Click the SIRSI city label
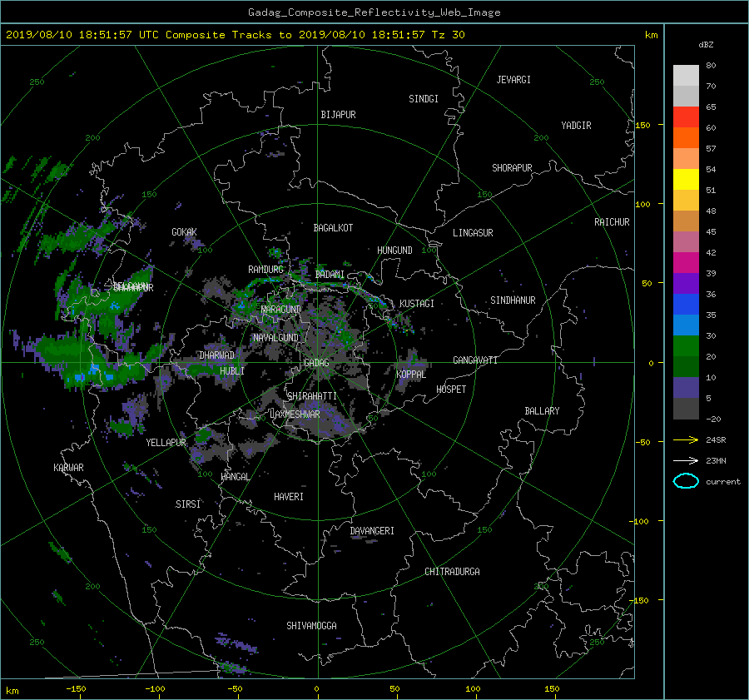Screen dimensions: 749x700 coord(188,504)
